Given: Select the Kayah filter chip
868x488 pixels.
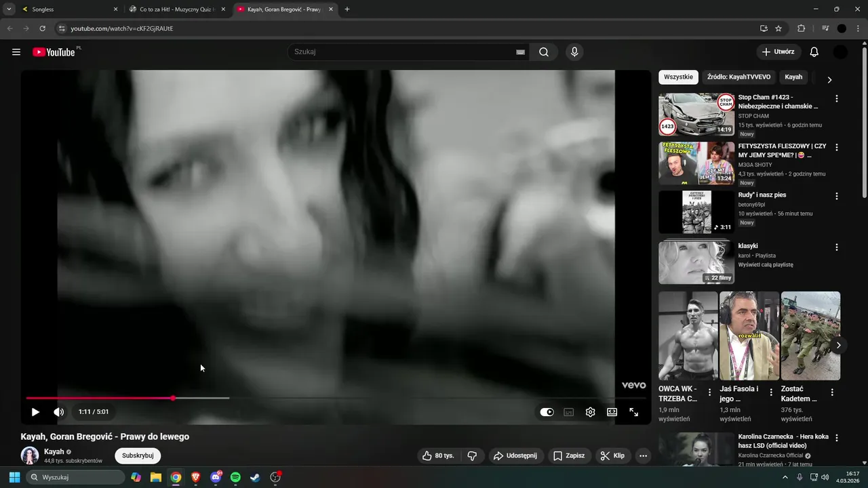Looking at the screenshot, I should point(793,77).
